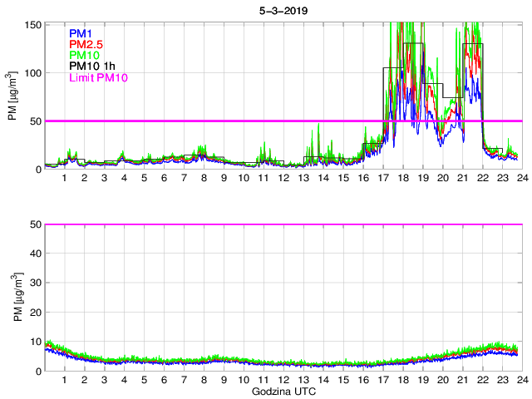The image size is (532, 399).
Task: Click the green PM10 legend label
Action: 85,55
